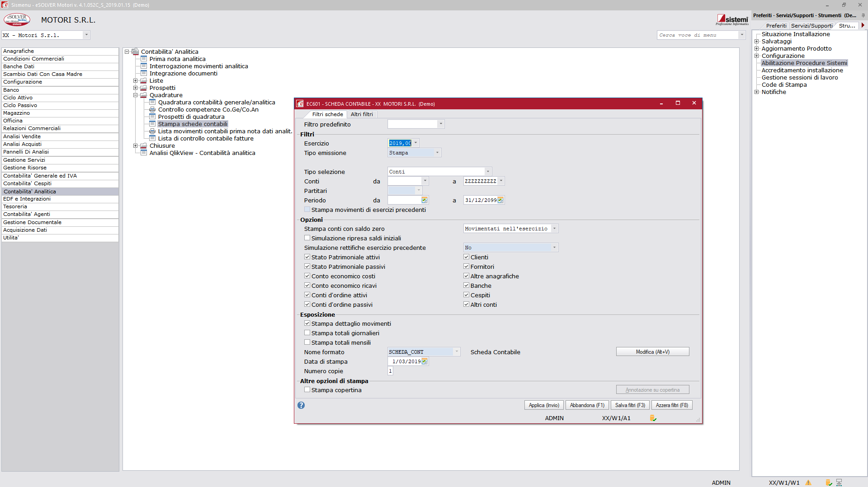Click the Cerca voce di menu field
This screenshot has width=868, height=487.
click(698, 35)
